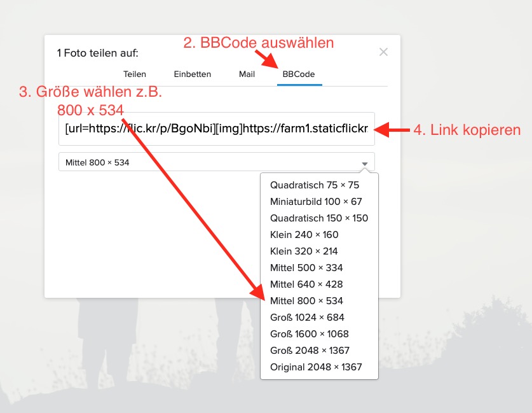Choose Original 2048 × 1367 size
532x413 pixels.
316,367
